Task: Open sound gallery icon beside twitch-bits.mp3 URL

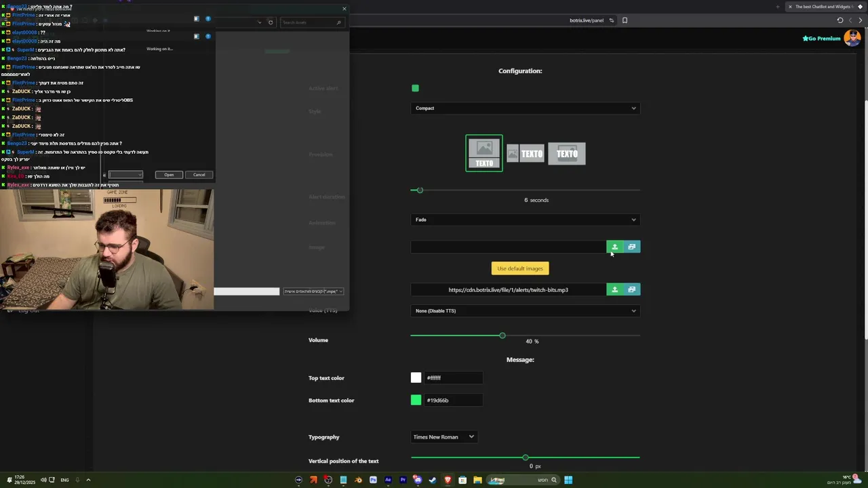Action: (x=631, y=289)
